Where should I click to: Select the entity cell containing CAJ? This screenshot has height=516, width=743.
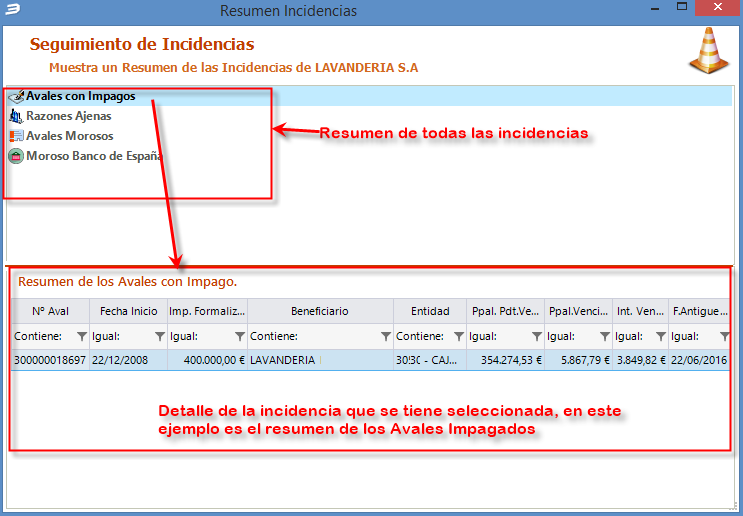[x=430, y=361]
